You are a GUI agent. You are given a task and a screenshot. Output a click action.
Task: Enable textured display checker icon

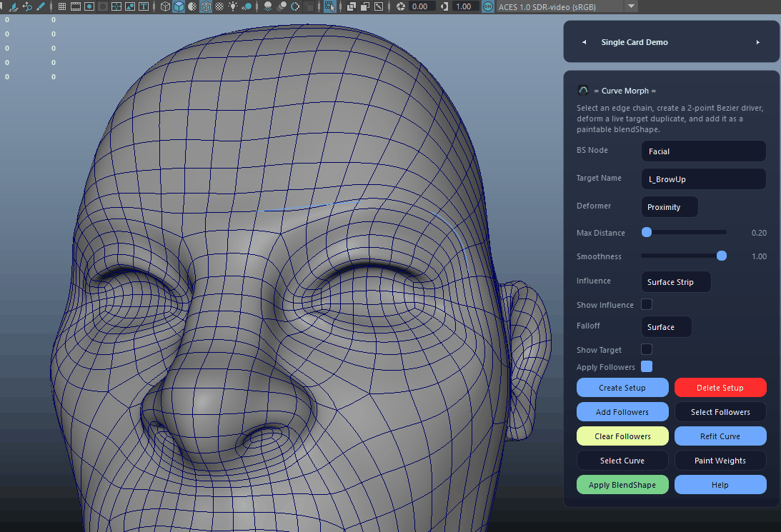coord(219,6)
